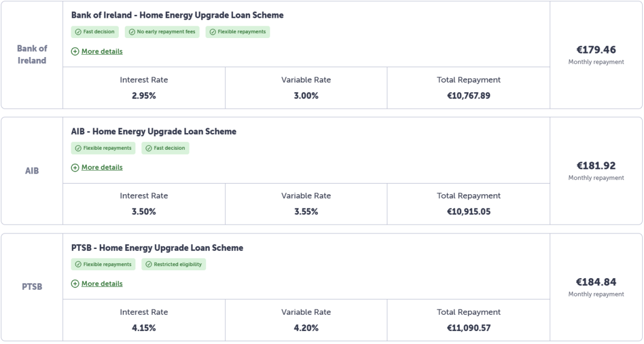Select the €179.46 monthly repayment amount

pos(596,50)
